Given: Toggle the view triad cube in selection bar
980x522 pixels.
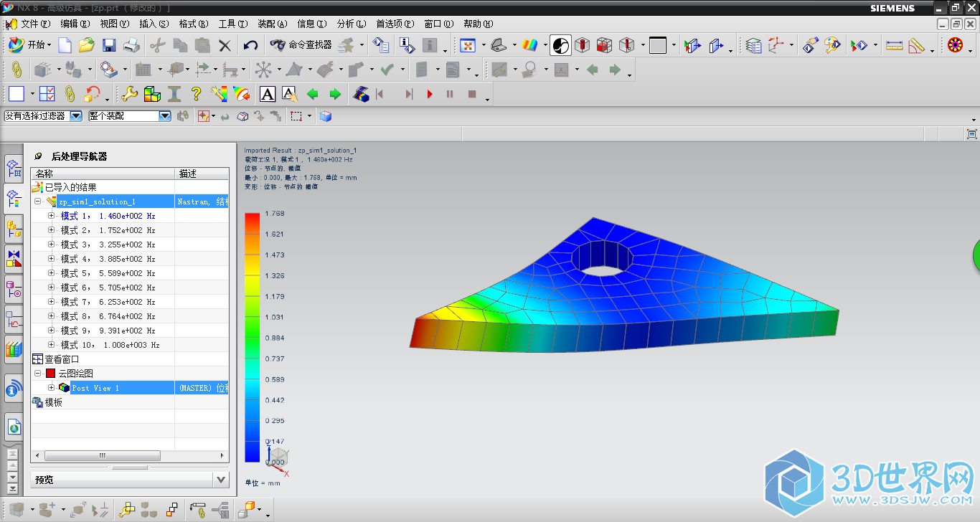Looking at the screenshot, I should (x=326, y=116).
